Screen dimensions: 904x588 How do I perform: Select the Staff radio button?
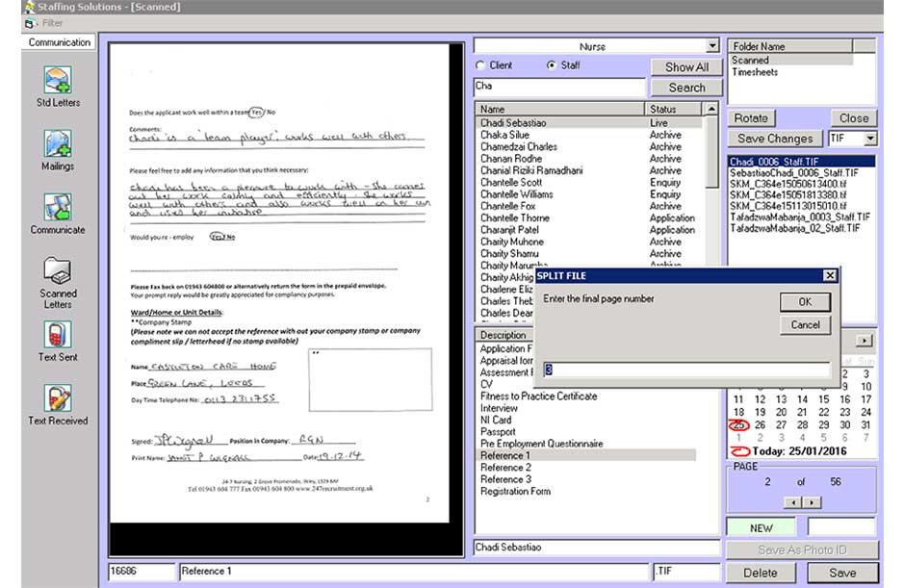point(551,66)
